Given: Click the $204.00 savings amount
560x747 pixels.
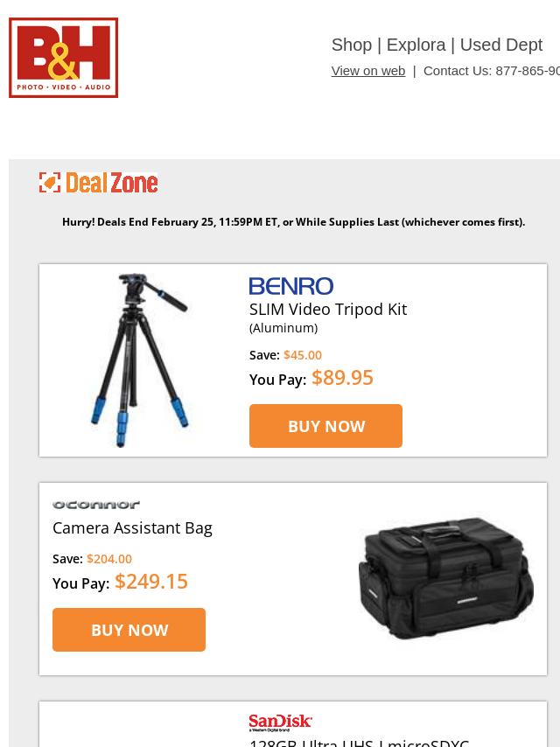Looking at the screenshot, I should 109,559.
